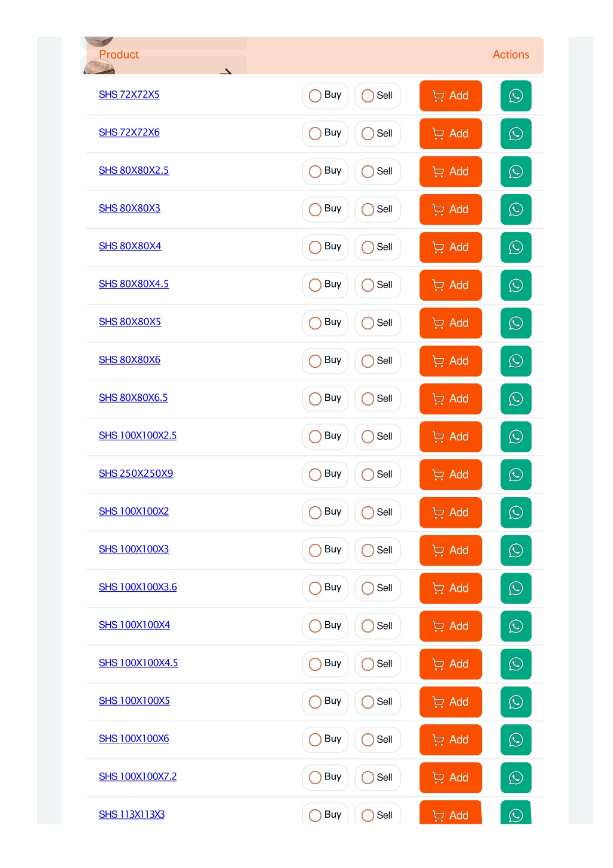Viewport: 613px width, 868px height.
Task: Open the SHS 100X100X4.5 product link
Action: pyautogui.click(x=138, y=663)
